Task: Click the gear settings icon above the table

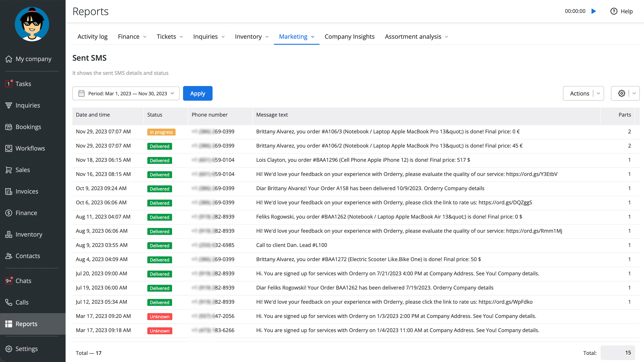Action: 621,93
